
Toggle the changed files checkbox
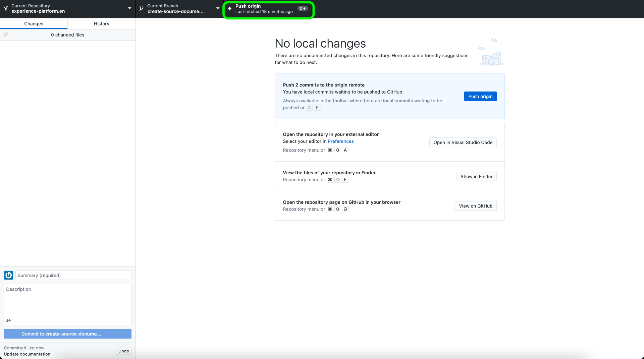pyautogui.click(x=5, y=35)
